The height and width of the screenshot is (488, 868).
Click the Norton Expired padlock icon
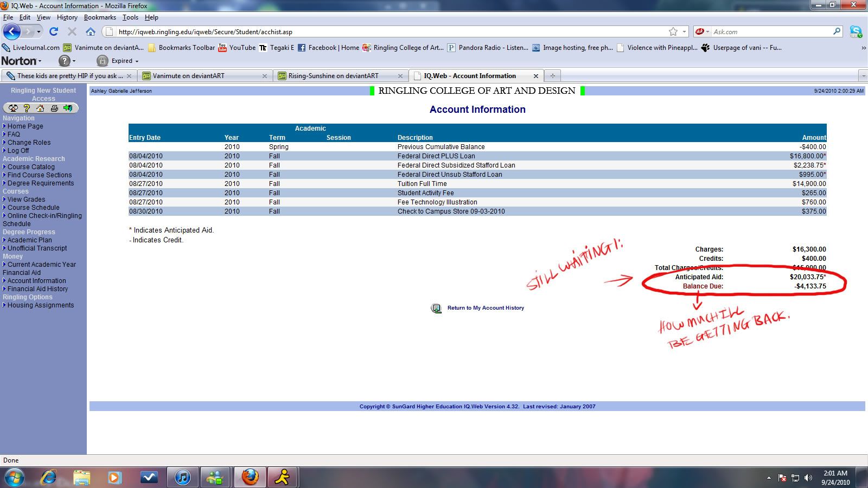(102, 61)
